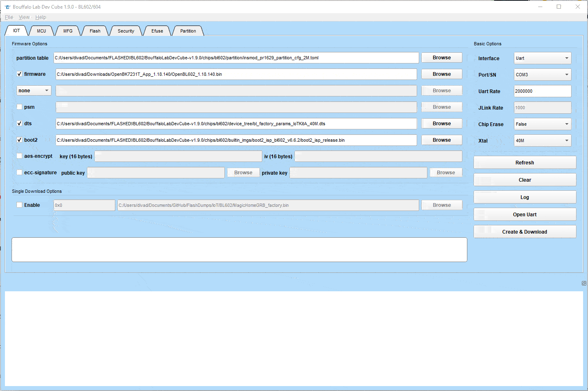Screen dimensions: 588x391
Task: Expand the Xtal dropdown showing 40M
Action: click(x=542, y=140)
